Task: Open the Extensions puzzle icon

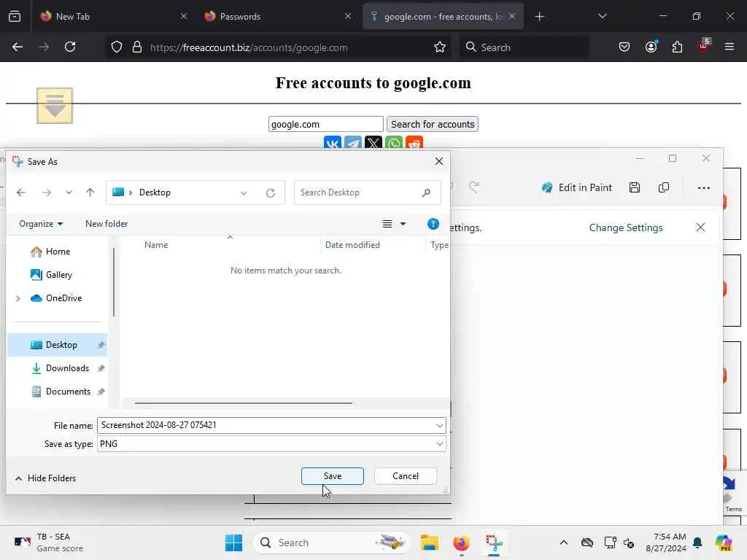Action: (x=677, y=47)
